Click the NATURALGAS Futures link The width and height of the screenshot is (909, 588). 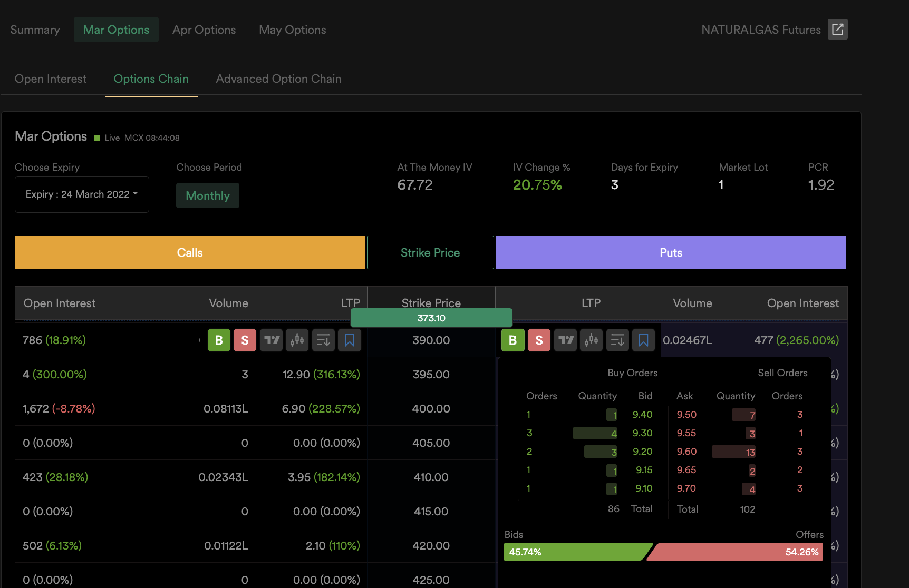[x=761, y=30]
